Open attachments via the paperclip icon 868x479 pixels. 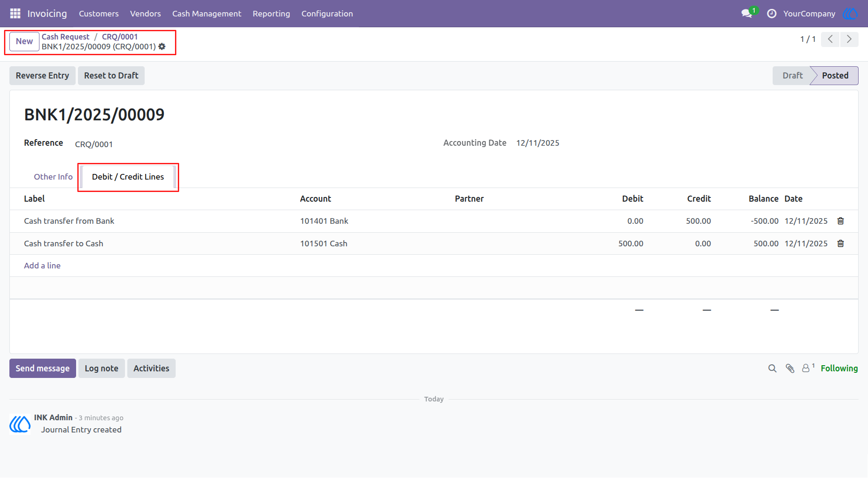[790, 369]
